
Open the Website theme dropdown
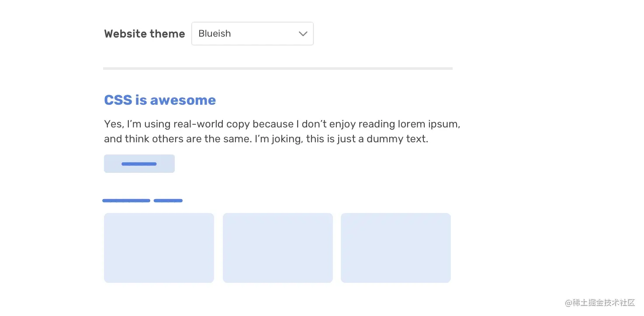[x=252, y=34]
